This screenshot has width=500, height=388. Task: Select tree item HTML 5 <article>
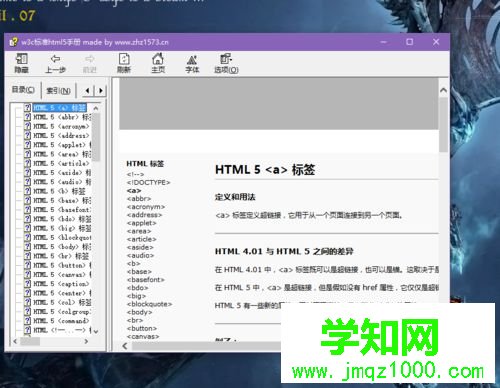[61, 163]
